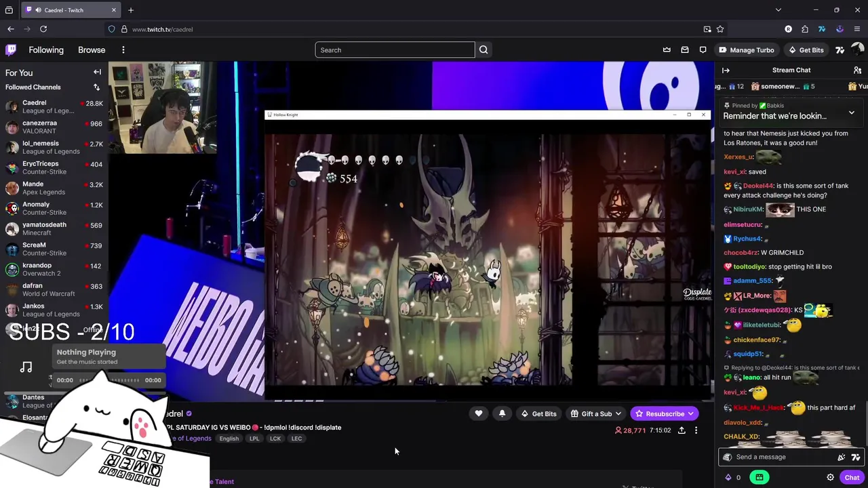The width and height of the screenshot is (868, 488).
Task: Click the browser address bar URL
Action: pos(163,29)
